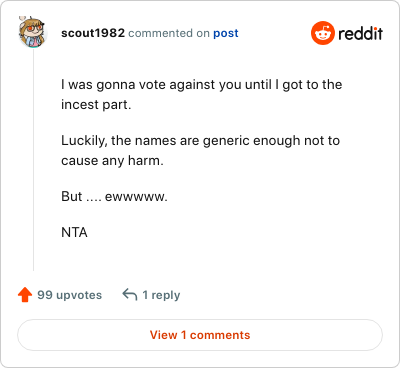Click the "View 1 comments" button
400x368 pixels.
click(x=200, y=335)
